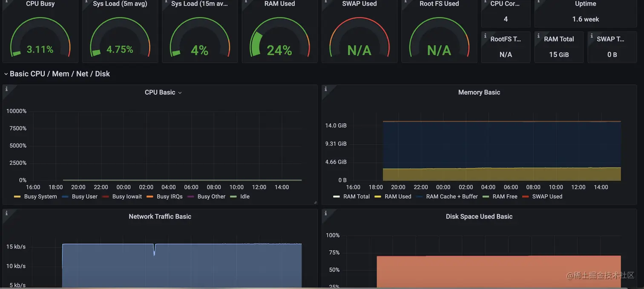The width and height of the screenshot is (644, 289).
Task: Click the yellow RAM Used legend color swatch
Action: tap(378, 197)
